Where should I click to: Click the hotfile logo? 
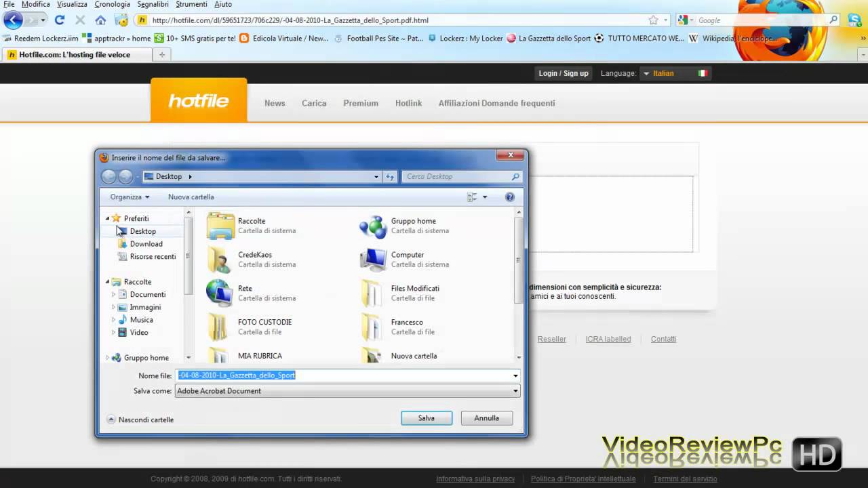pyautogui.click(x=199, y=101)
